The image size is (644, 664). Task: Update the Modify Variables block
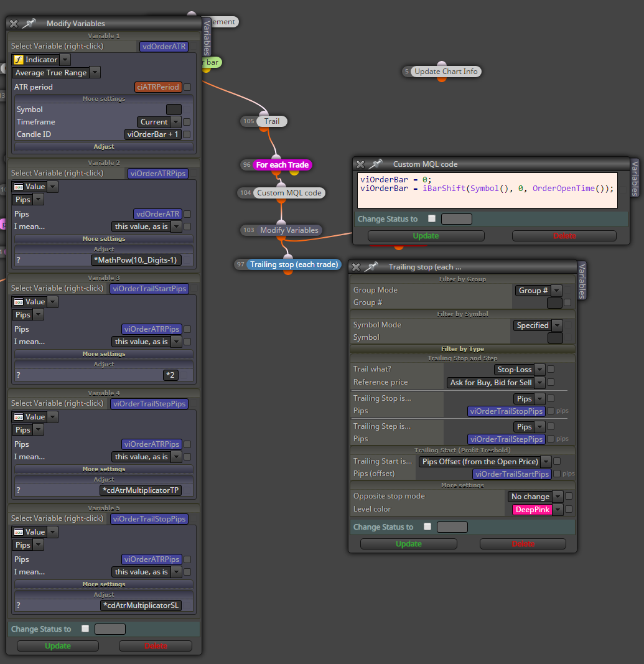pyautogui.click(x=58, y=646)
